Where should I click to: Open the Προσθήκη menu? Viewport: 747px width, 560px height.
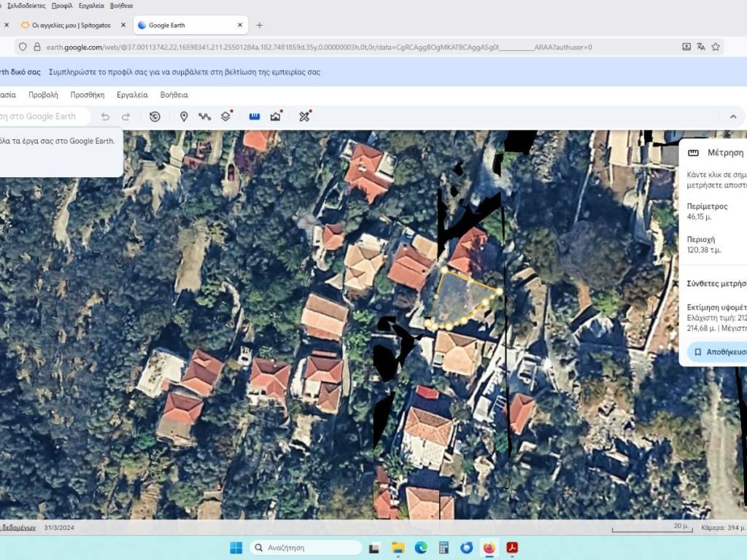tap(87, 95)
